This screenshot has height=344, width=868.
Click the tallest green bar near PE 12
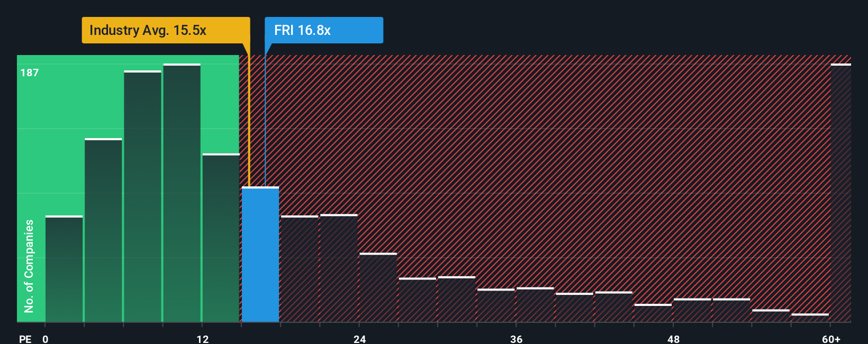pos(182,193)
